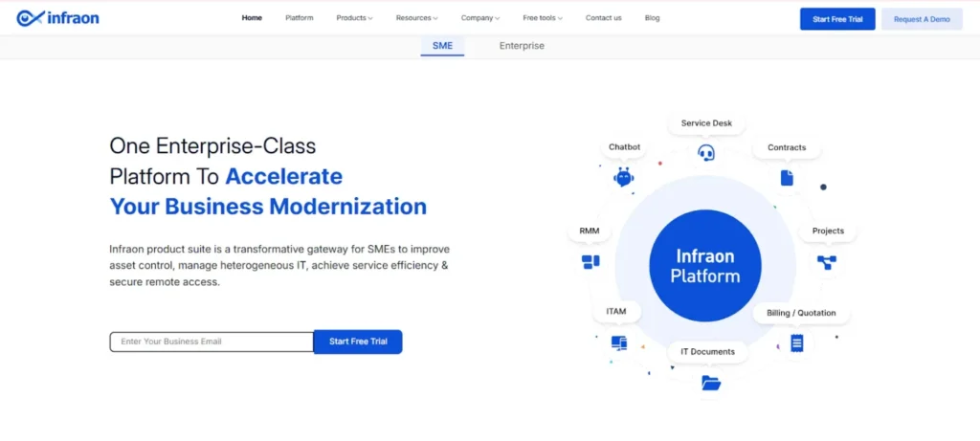
Task: Switch to the Enterprise tab
Action: click(522, 46)
